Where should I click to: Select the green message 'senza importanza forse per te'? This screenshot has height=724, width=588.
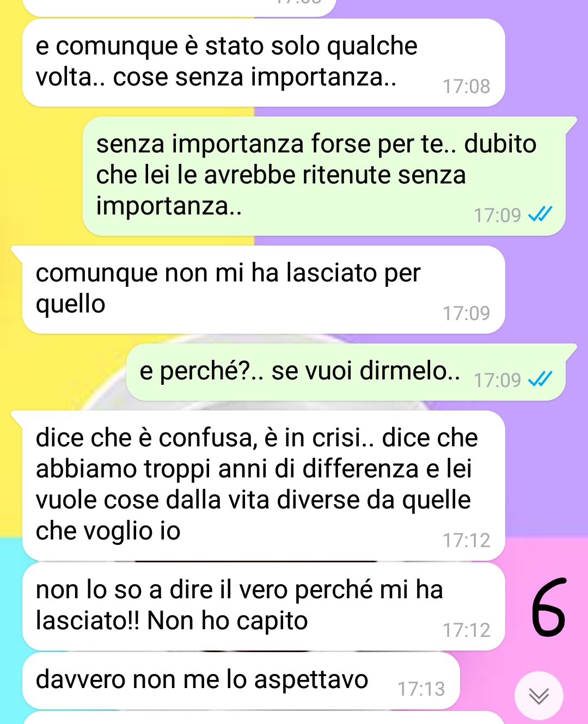[324, 176]
